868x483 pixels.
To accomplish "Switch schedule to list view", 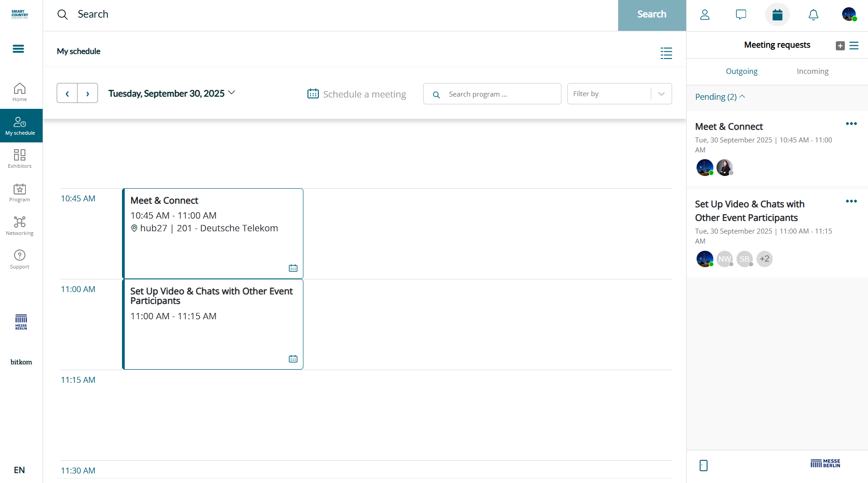I will pos(666,53).
